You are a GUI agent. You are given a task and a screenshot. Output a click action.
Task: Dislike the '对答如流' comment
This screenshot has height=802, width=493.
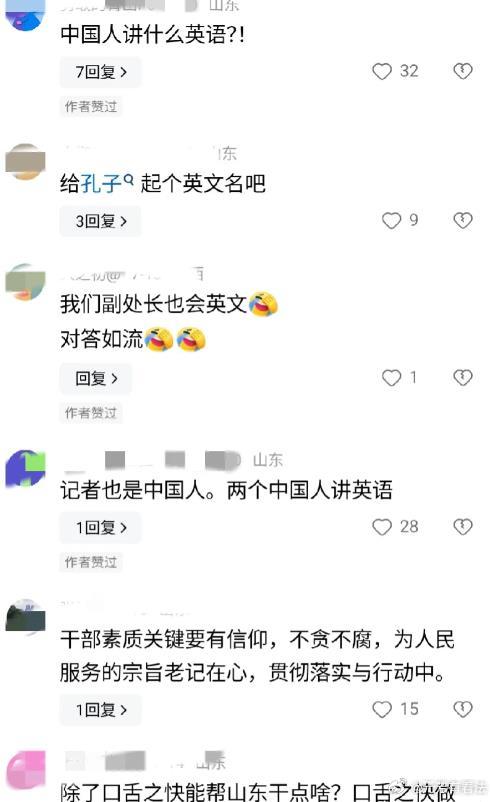[463, 378]
